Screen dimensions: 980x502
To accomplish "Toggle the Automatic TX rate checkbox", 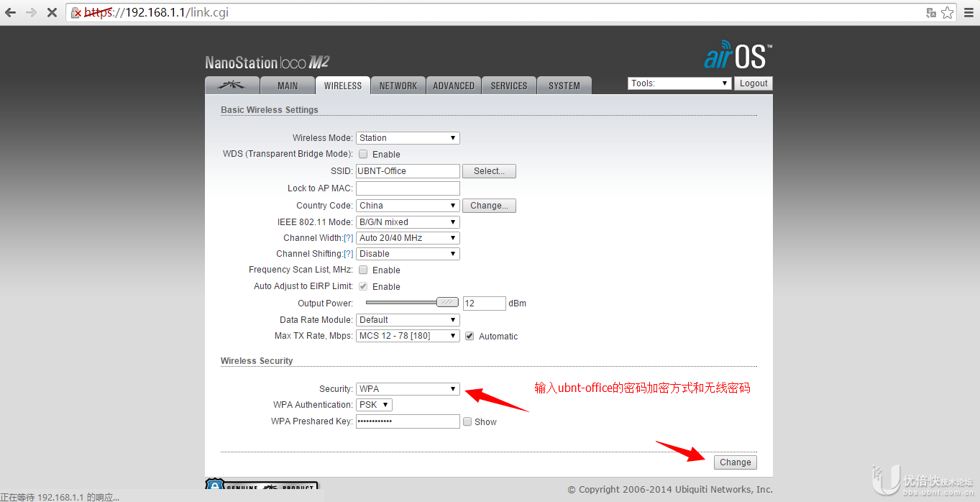I will click(470, 336).
